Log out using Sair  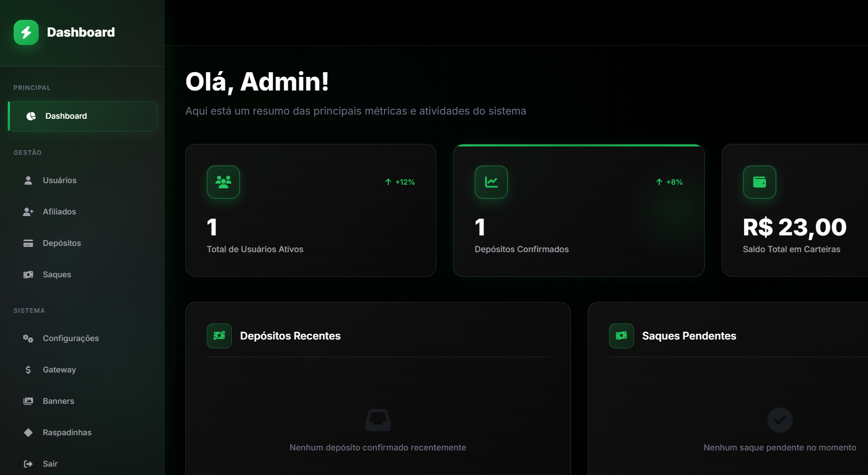tap(50, 464)
